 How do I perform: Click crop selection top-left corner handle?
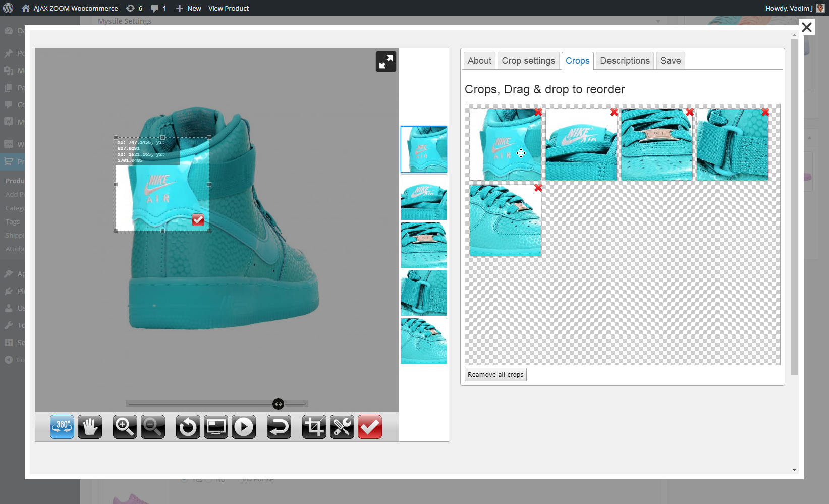pyautogui.click(x=116, y=137)
